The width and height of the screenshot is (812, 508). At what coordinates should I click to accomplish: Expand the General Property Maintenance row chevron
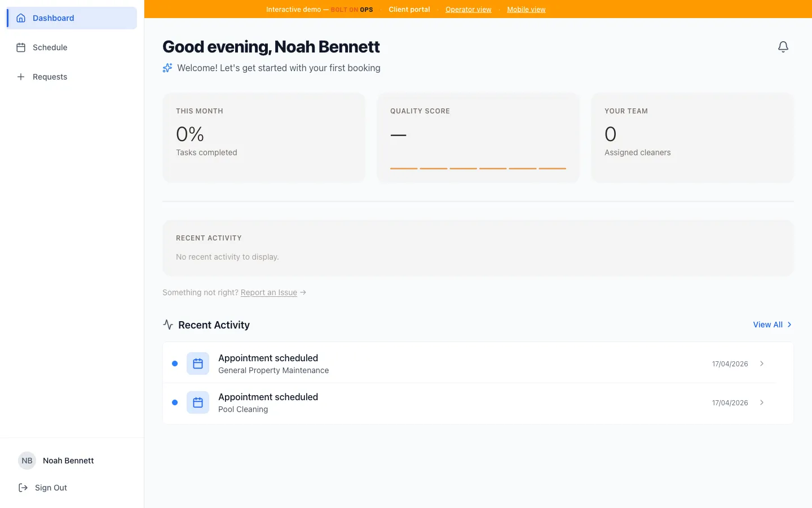pyautogui.click(x=762, y=364)
